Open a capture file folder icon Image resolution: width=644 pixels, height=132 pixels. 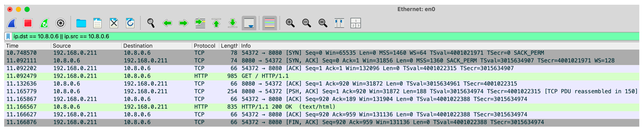coord(81,23)
